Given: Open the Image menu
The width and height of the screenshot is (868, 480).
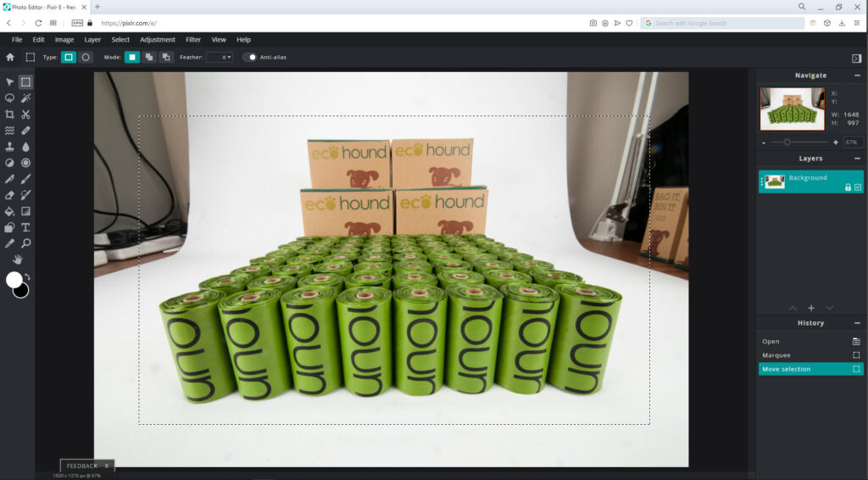Looking at the screenshot, I should [x=64, y=40].
